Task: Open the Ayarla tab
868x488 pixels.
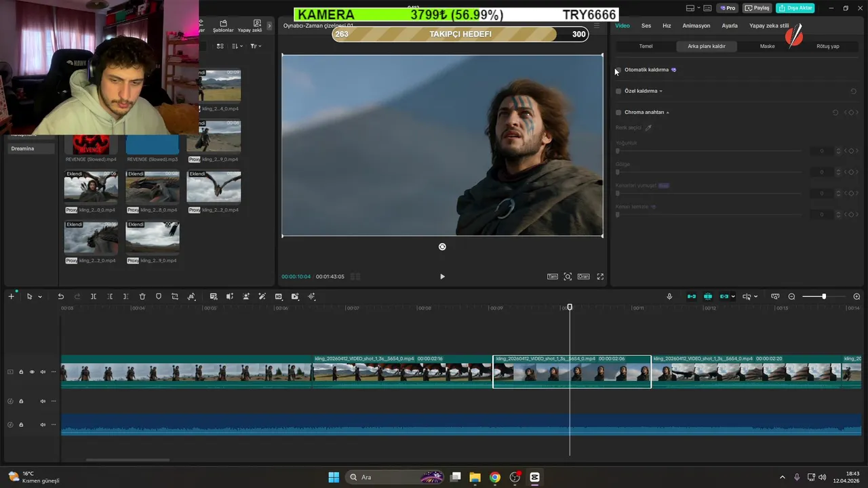Action: point(730,26)
